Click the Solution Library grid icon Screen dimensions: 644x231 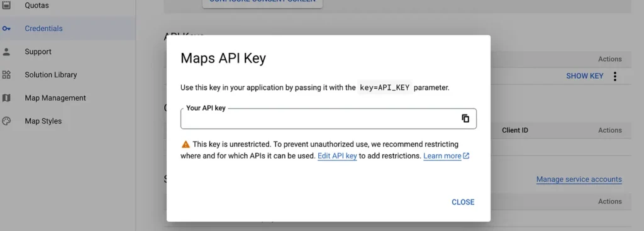point(6,75)
